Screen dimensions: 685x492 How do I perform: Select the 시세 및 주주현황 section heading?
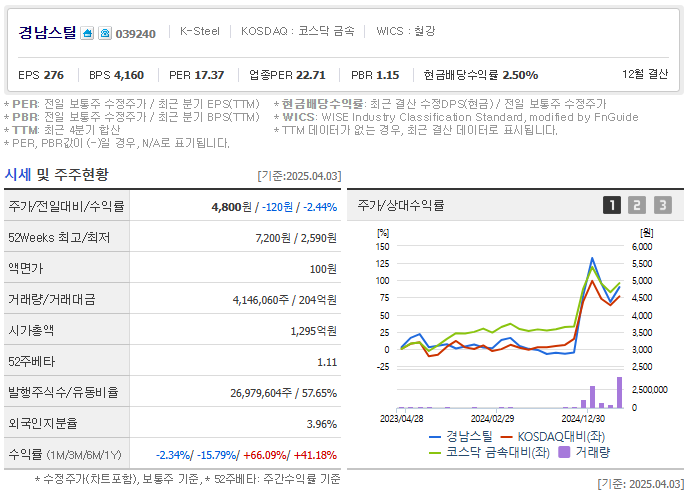56,174
